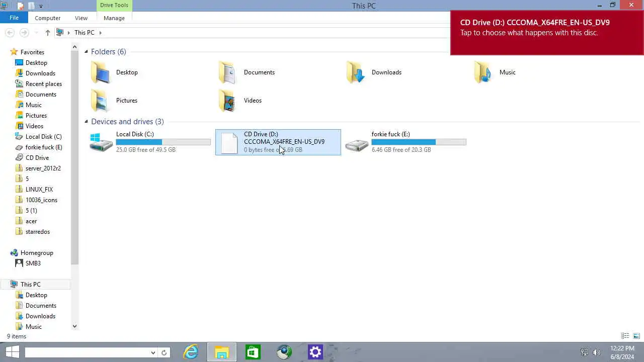Select the Local Disk (C:) drive icon
This screenshot has width=644, height=362.
tap(101, 142)
